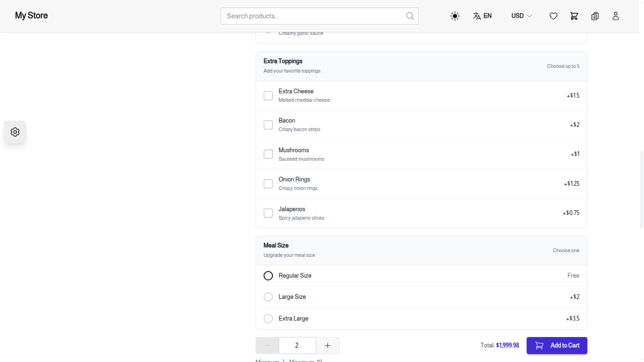Select the Large Size option

(268, 296)
